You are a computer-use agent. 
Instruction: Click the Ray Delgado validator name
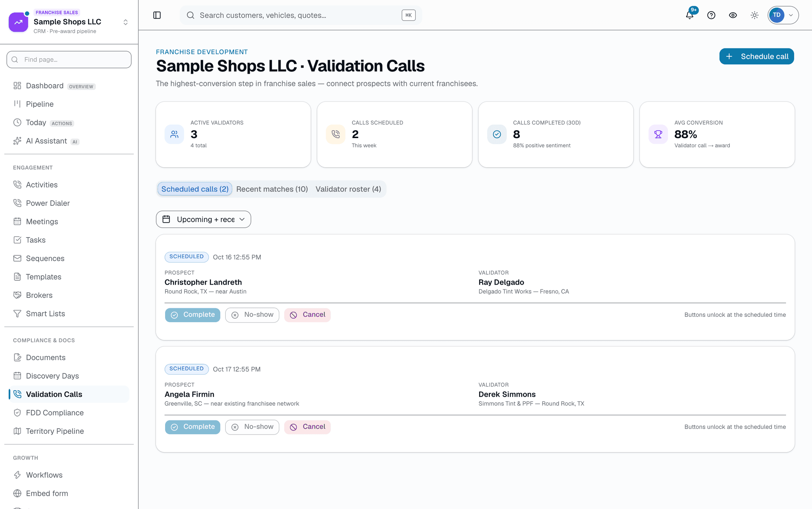[501, 282]
